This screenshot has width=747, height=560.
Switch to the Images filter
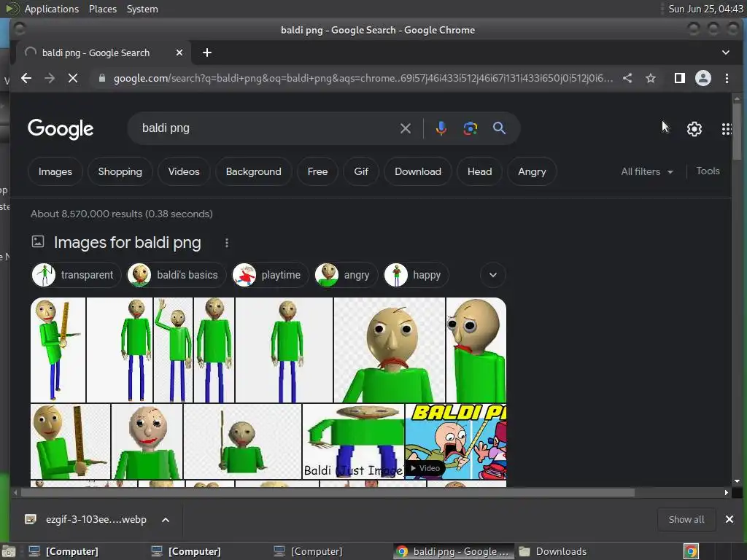click(x=55, y=171)
